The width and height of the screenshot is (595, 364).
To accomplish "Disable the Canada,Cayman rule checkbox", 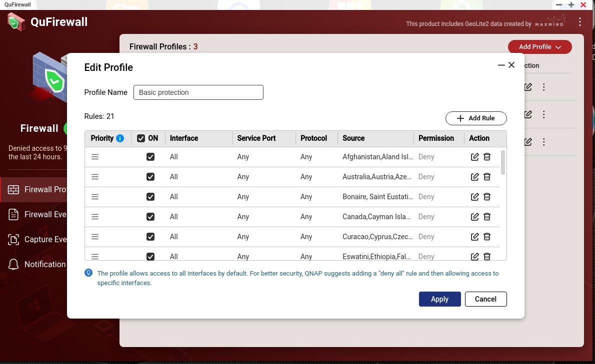I will point(150,217).
